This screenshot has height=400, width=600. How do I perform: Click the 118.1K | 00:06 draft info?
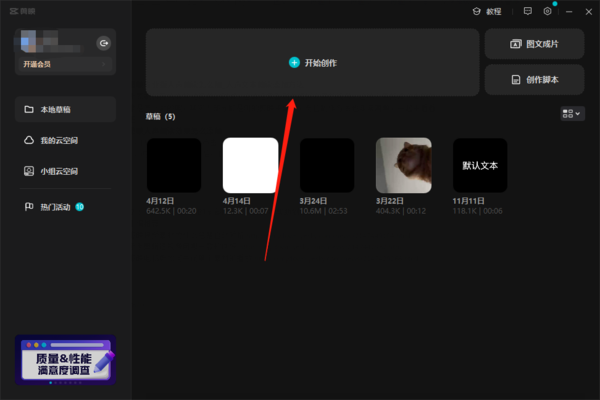[477, 211]
